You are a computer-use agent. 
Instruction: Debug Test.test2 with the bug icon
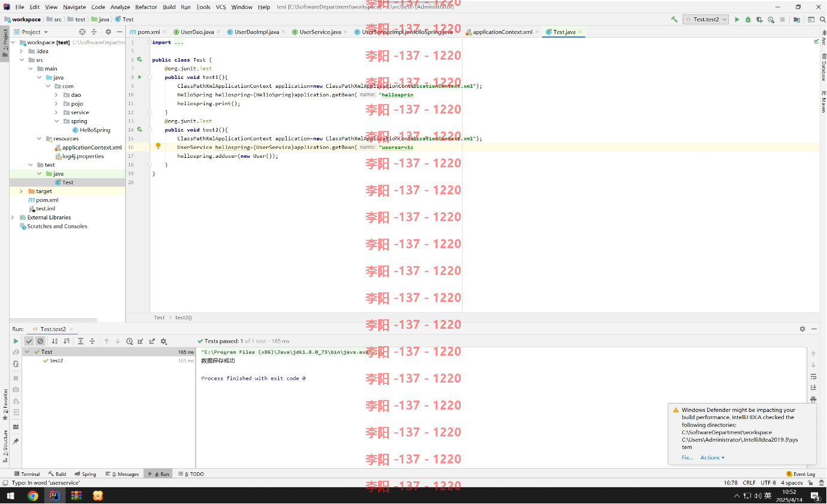click(x=748, y=19)
